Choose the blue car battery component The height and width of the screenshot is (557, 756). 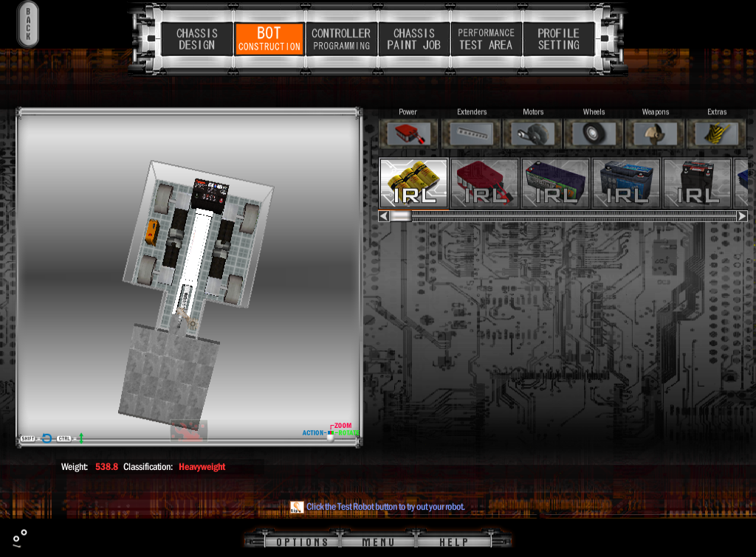tap(626, 183)
